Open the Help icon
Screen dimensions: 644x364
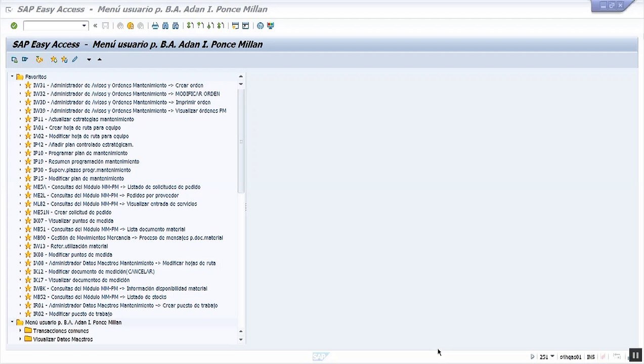[260, 26]
